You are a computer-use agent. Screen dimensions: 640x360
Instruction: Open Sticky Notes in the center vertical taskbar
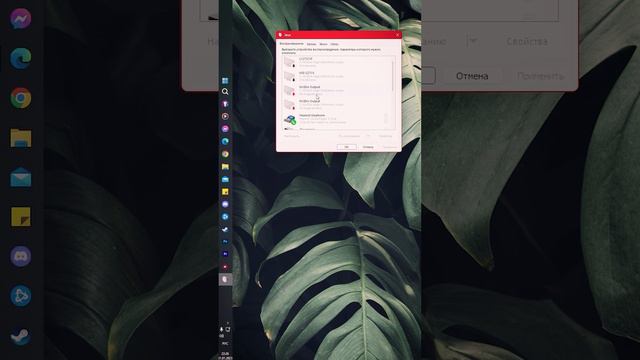point(225,191)
